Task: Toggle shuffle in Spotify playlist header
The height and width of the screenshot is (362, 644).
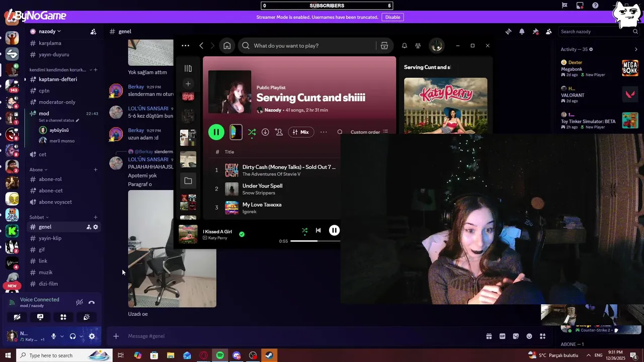Action: (x=252, y=132)
